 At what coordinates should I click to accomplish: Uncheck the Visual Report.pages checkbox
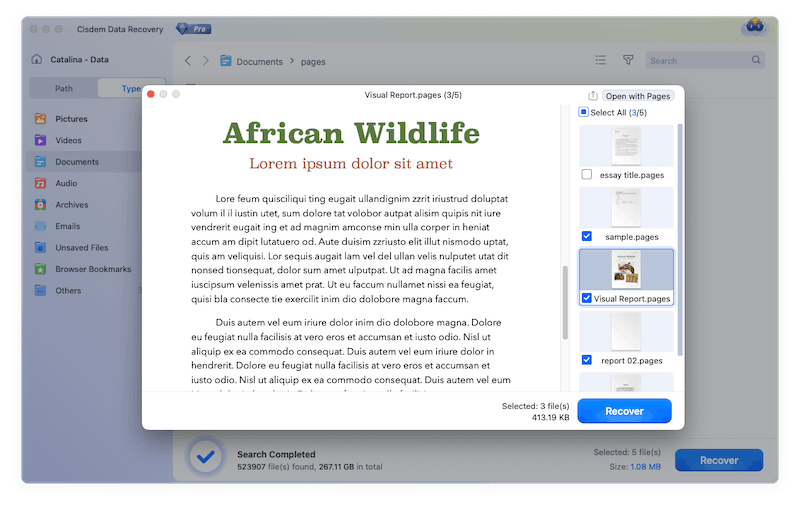(587, 298)
